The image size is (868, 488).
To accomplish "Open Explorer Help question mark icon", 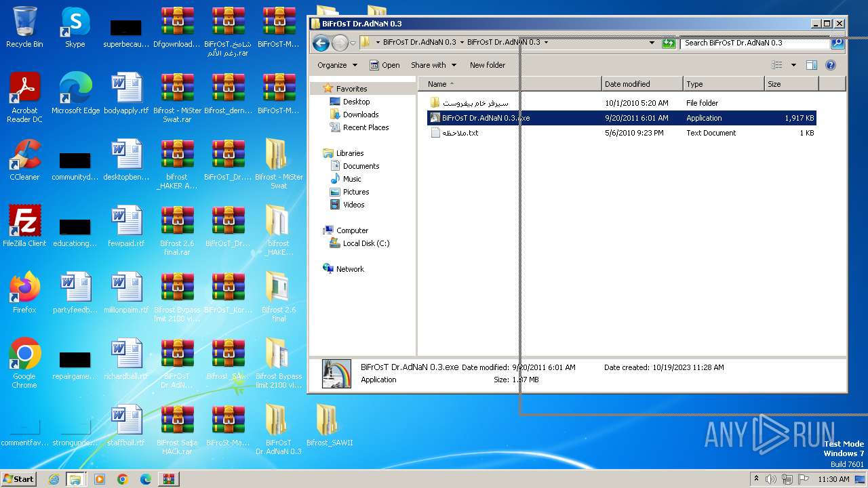I will [831, 65].
